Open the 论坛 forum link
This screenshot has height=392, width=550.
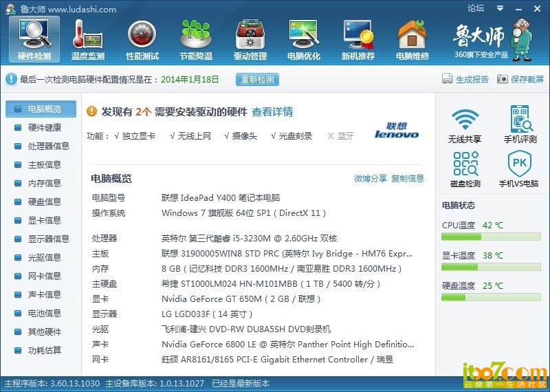[x=475, y=8]
